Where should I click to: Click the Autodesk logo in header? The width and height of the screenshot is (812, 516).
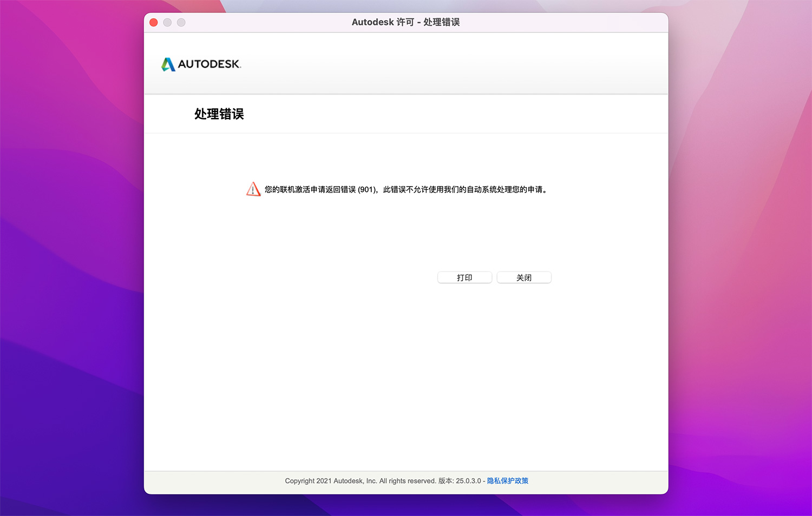click(x=201, y=64)
